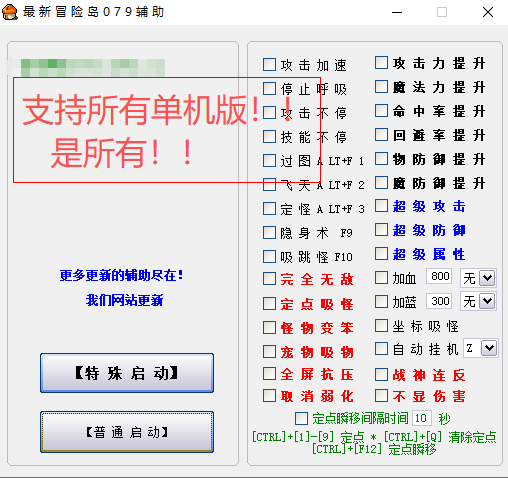Viewport: 508px width, 478px height.
Task: Click the mushroom house app icon
Action: pos(10,12)
